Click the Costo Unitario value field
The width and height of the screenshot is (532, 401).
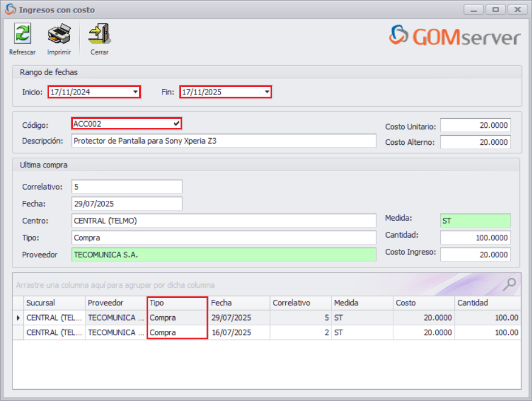pyautogui.click(x=475, y=125)
